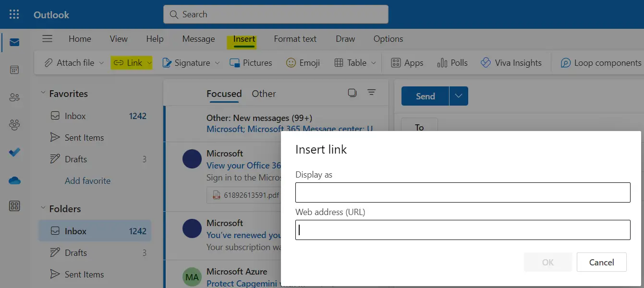The image size is (644, 288).
Task: Open Sent Items under Favorites
Action: pyautogui.click(x=95, y=138)
